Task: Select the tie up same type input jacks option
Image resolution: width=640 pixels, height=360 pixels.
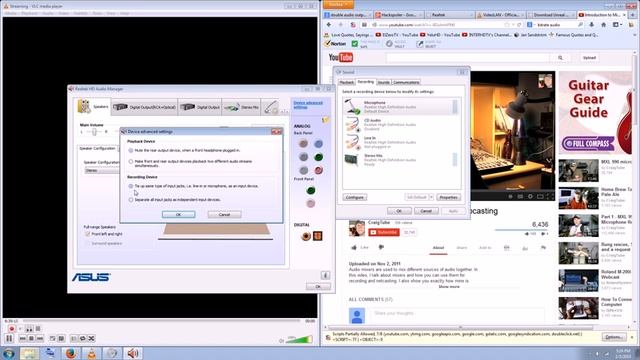Action: (x=131, y=186)
